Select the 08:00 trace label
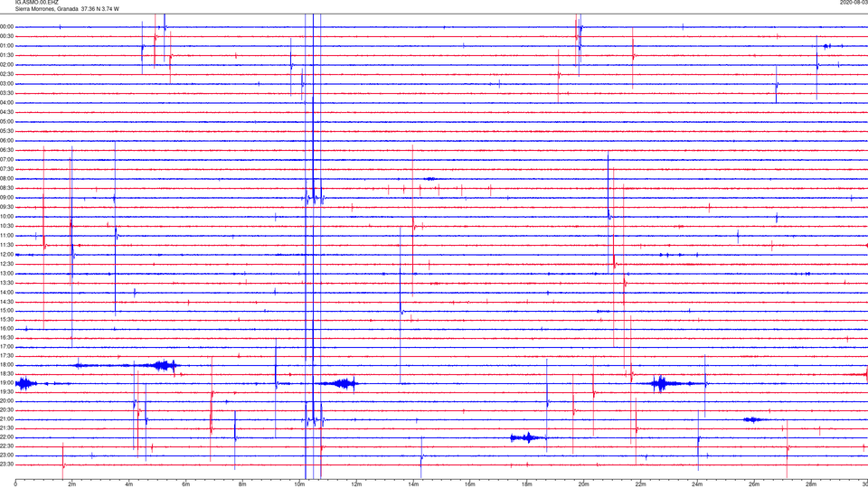This screenshot has height=488, width=868. [7, 179]
